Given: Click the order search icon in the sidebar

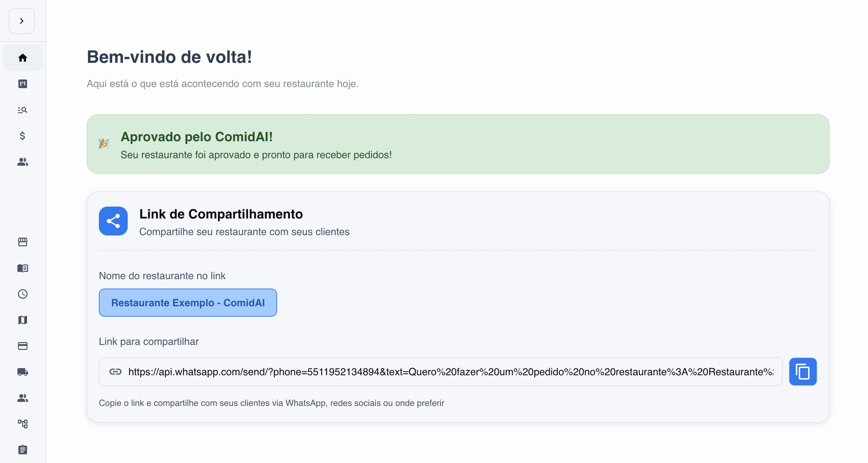Looking at the screenshot, I should tap(22, 110).
